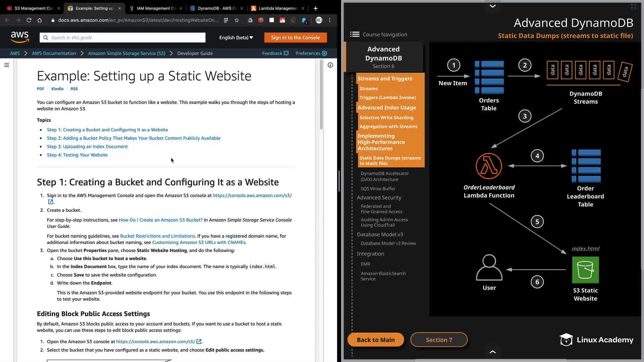This screenshot has height=362, width=644.
Task: Click the Section 7 button
Action: [439, 340]
